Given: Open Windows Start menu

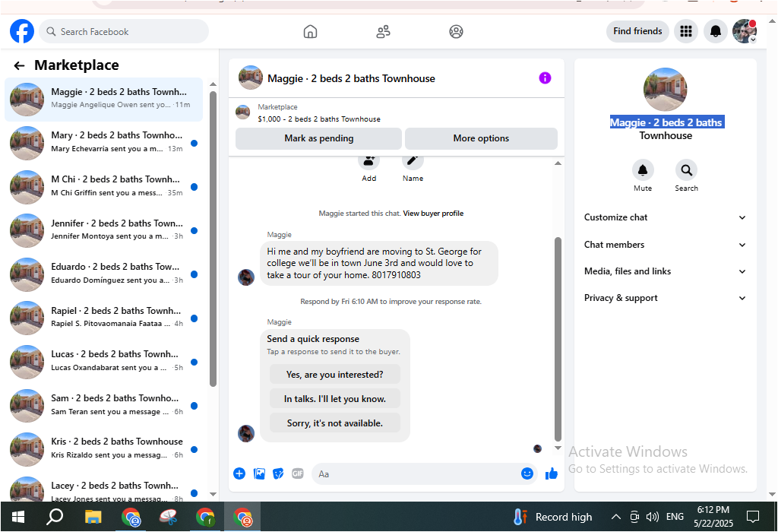Looking at the screenshot, I should coord(18,517).
